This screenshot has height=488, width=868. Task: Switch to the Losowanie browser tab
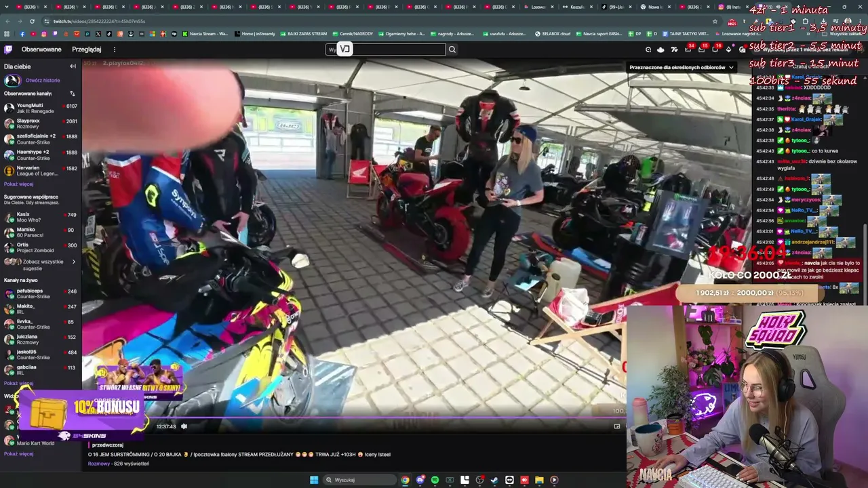point(540,7)
